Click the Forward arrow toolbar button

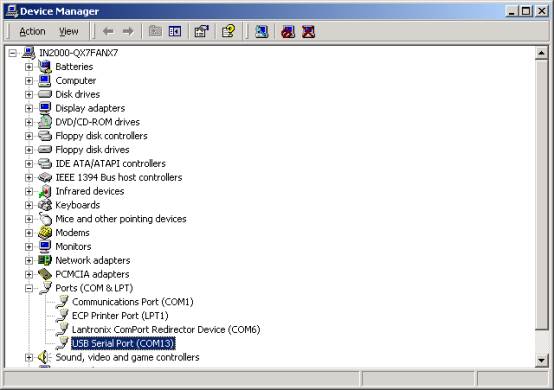coord(128,31)
